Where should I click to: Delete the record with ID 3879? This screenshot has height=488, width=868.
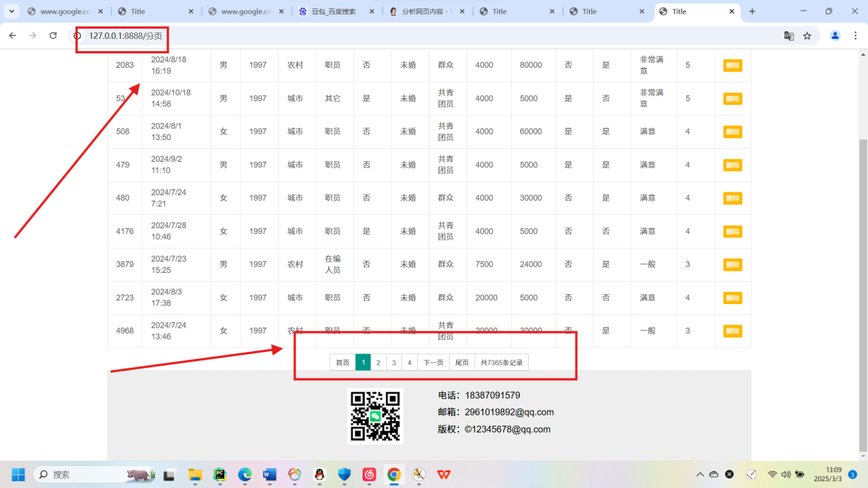point(733,265)
